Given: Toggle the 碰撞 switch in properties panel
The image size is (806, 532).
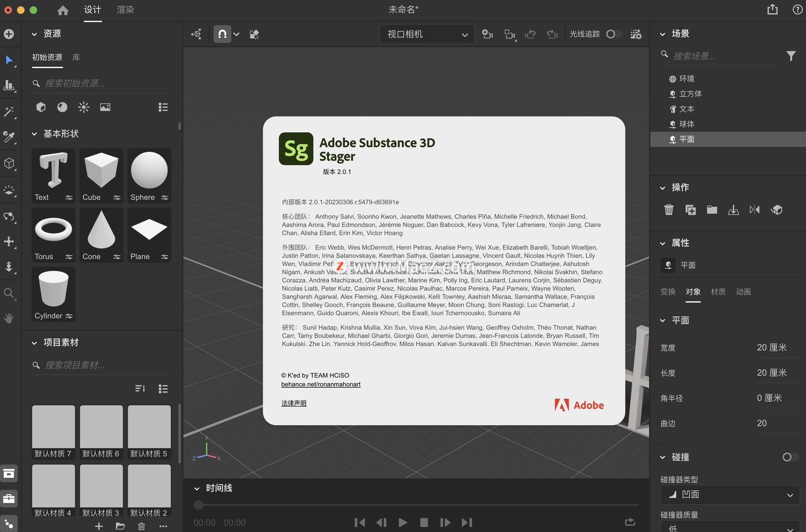Looking at the screenshot, I should [x=788, y=457].
